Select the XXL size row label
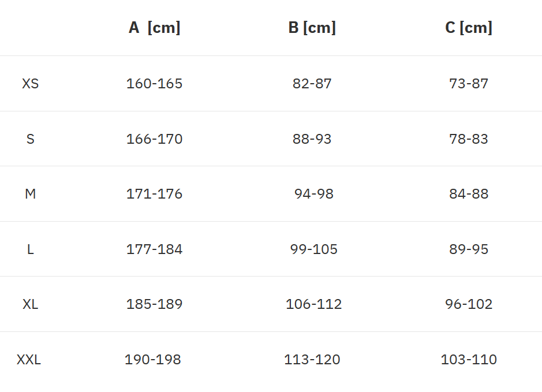Screen dimensions: 542x392 click(29, 360)
